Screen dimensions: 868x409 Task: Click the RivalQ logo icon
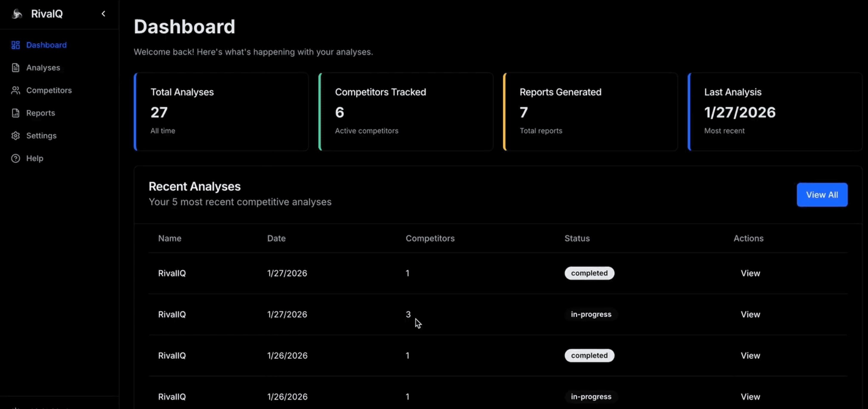click(16, 14)
